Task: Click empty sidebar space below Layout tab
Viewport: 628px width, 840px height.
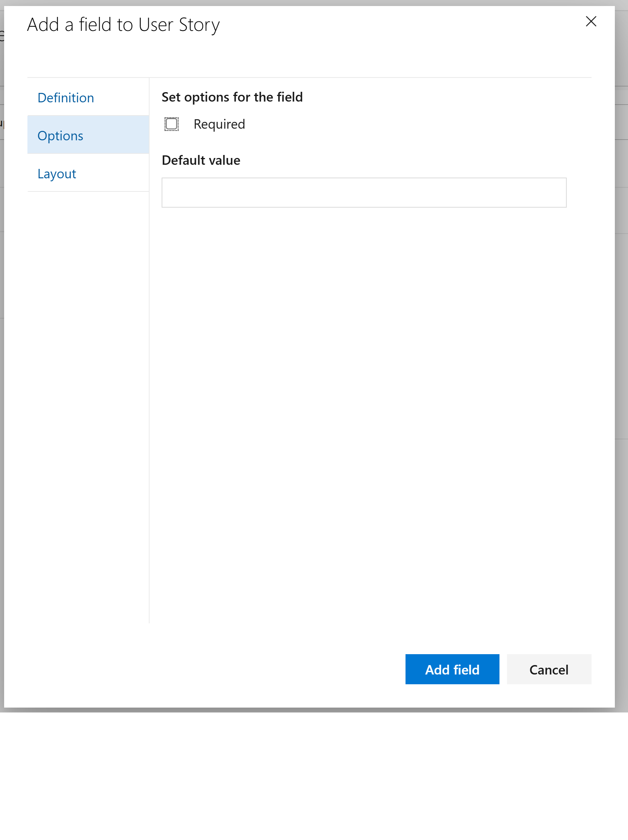Action: 87,380
